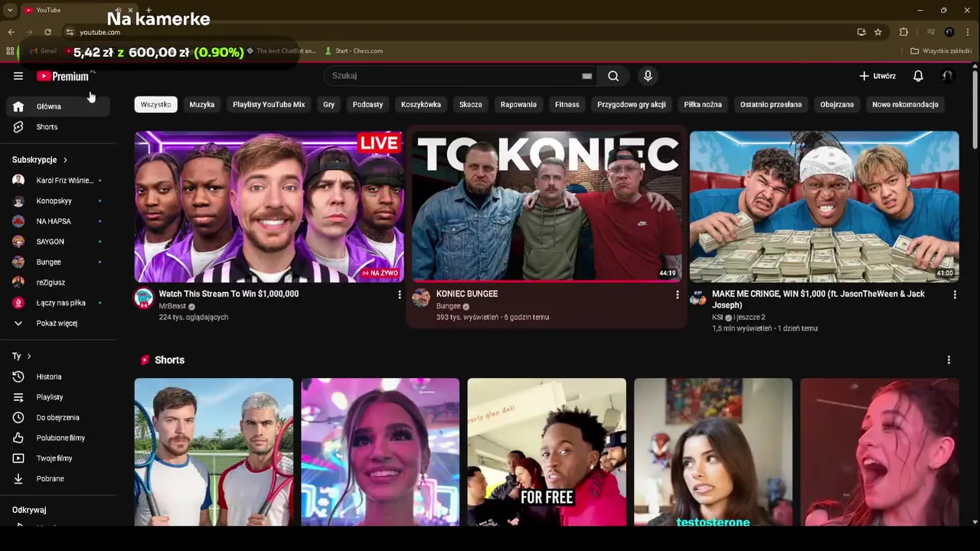Expand Pokaż więcej subscriptions list
980x551 pixels.
(58, 323)
